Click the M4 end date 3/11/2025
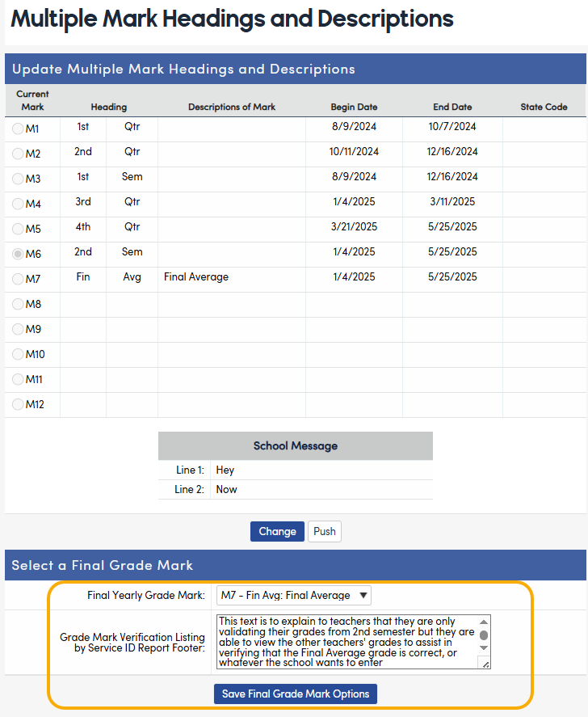Image resolution: width=588 pixels, height=717 pixels. click(452, 201)
